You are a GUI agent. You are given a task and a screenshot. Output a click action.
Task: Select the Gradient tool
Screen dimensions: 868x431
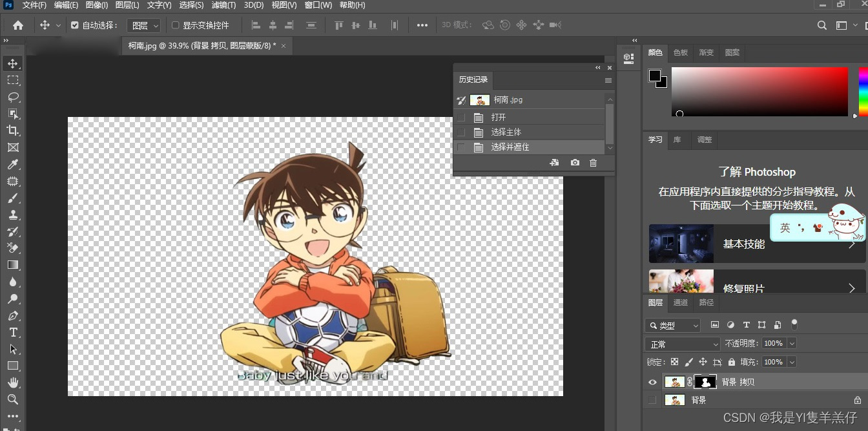(13, 265)
